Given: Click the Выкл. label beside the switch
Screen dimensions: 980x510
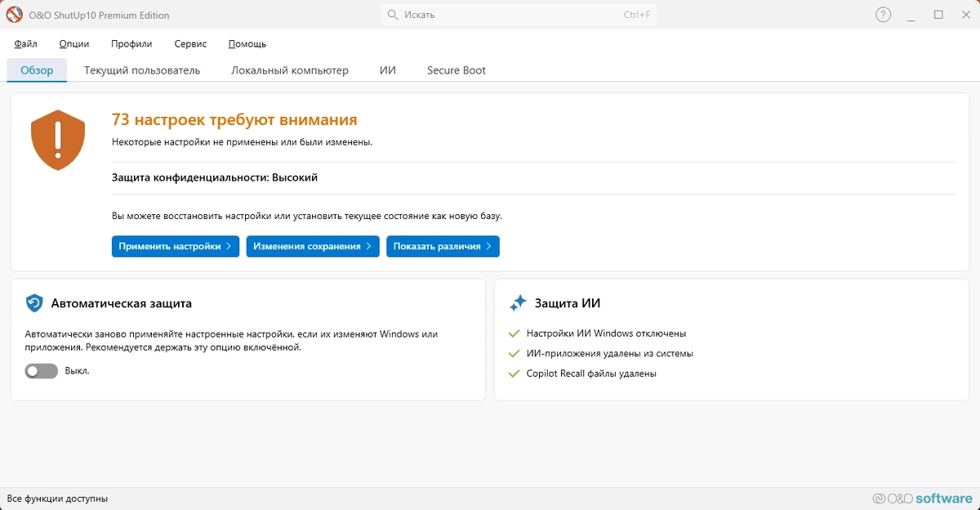Looking at the screenshot, I should (77, 371).
